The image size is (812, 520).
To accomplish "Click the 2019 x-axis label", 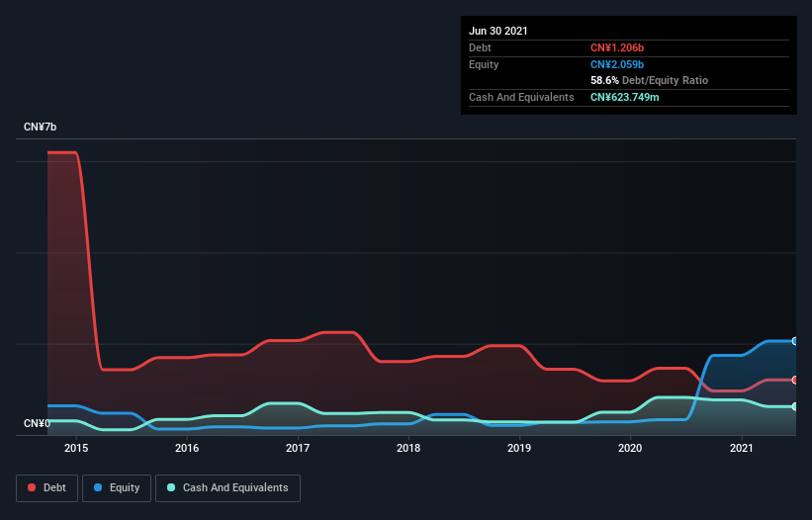I will pos(519,448).
